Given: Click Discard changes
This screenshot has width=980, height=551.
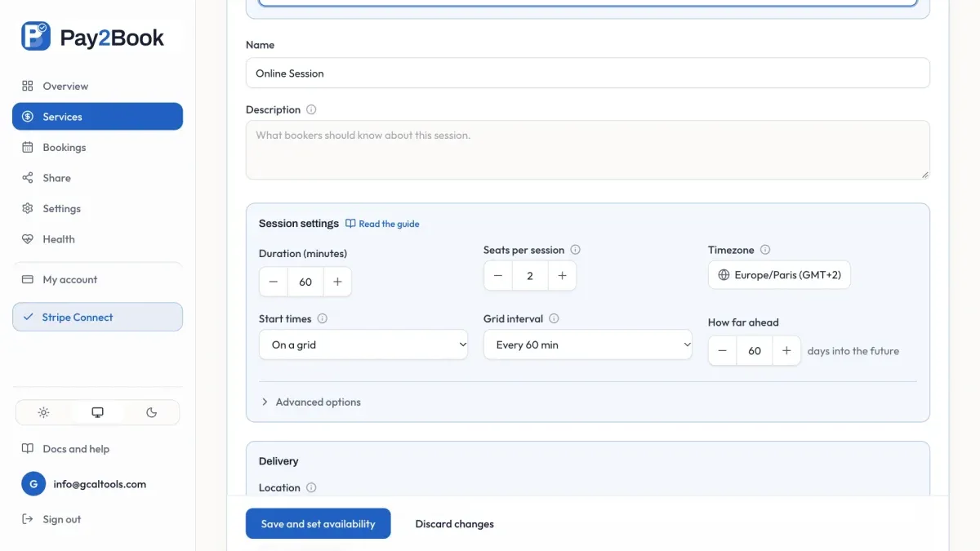Looking at the screenshot, I should tap(455, 524).
